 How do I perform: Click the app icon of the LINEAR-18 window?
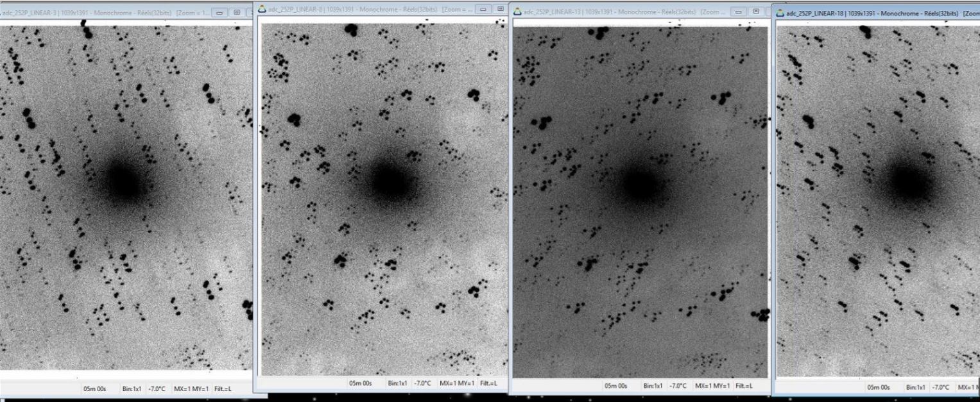tap(780, 13)
